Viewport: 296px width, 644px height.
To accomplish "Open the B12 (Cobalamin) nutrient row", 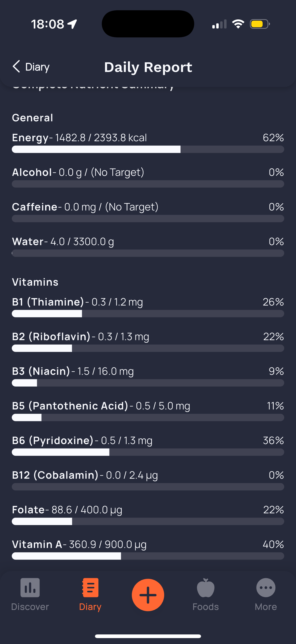I will coord(148,479).
